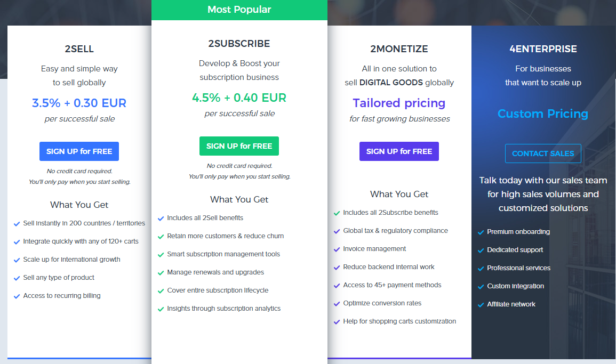
Task: Click the "4.5% + 0.40 EUR" price
Action: click(239, 98)
